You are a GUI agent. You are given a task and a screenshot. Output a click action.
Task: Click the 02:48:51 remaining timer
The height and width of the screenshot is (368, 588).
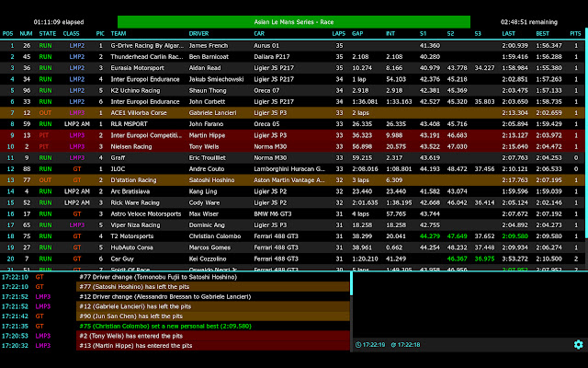(529, 22)
